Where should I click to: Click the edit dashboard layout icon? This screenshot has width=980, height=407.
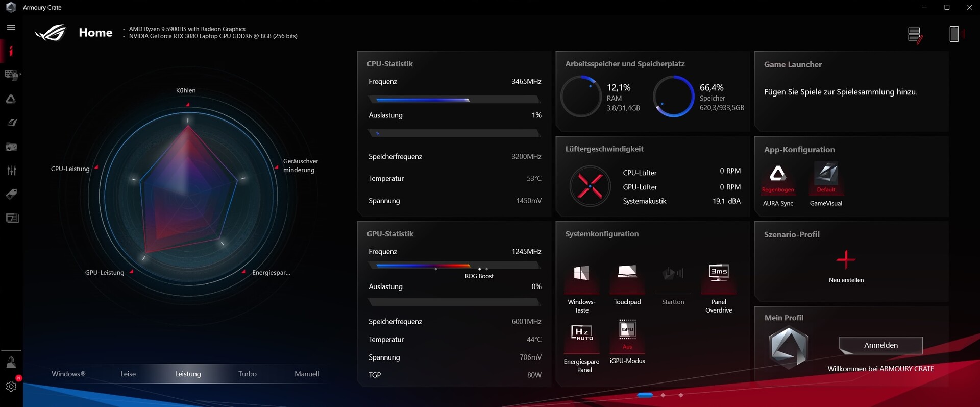tap(915, 35)
